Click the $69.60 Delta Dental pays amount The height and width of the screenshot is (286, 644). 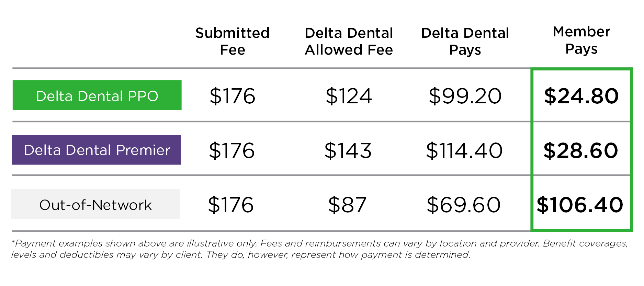464,205
